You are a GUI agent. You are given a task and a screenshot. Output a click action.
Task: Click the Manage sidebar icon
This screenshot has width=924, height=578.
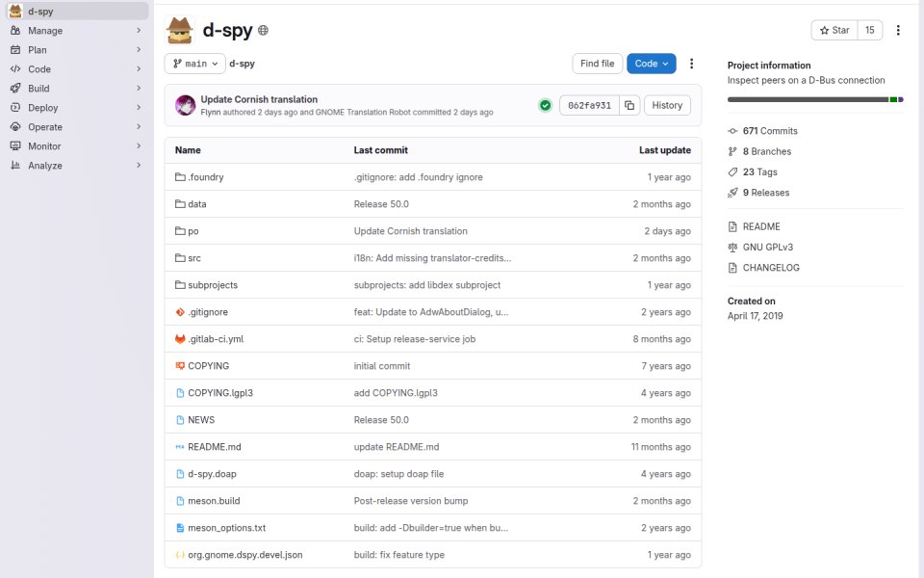click(x=15, y=31)
